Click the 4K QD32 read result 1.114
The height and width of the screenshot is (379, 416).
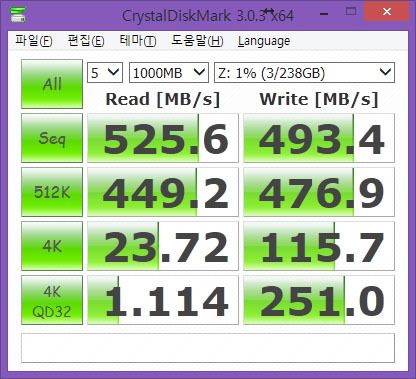[163, 300]
